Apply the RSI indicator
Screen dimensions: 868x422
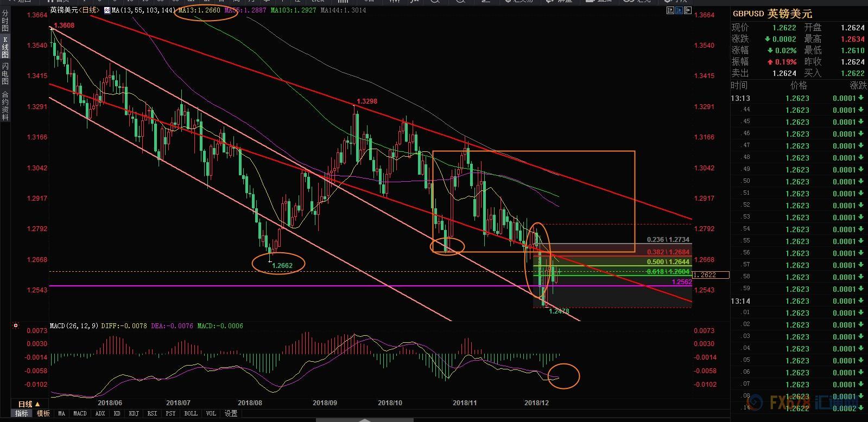pyautogui.click(x=152, y=413)
